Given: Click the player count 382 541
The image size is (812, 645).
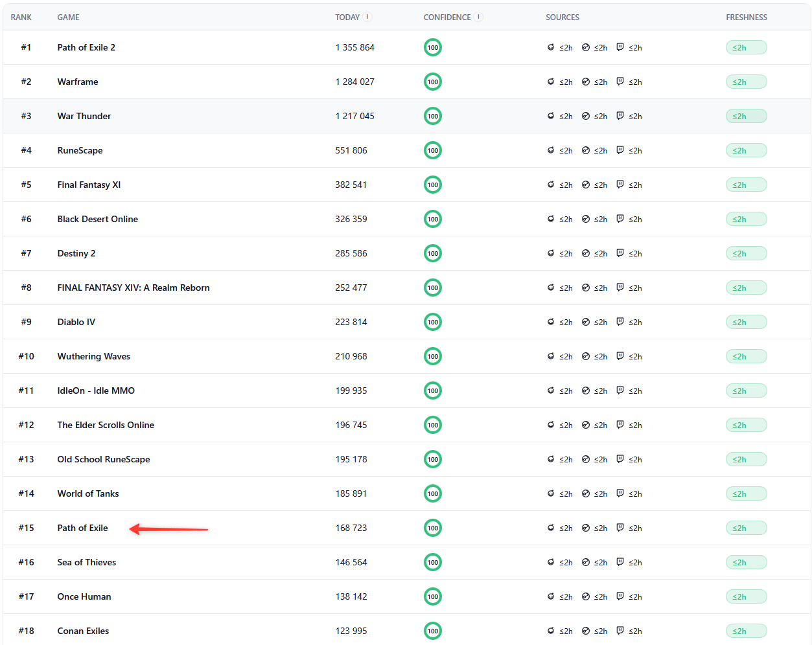Looking at the screenshot, I should [x=351, y=185].
